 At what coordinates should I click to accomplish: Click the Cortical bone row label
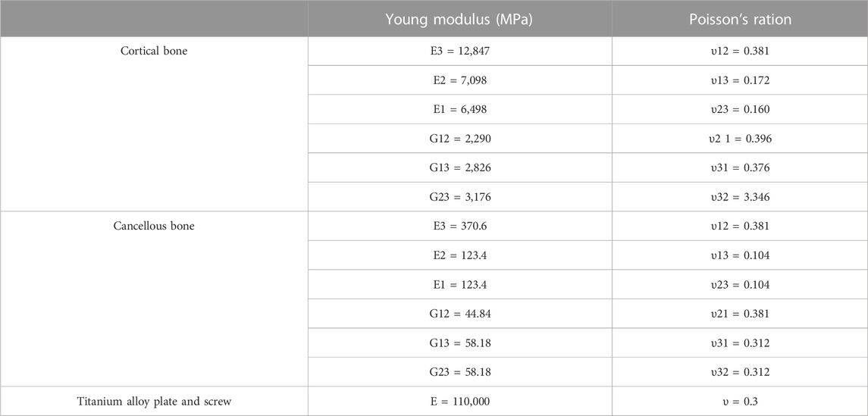click(x=154, y=52)
